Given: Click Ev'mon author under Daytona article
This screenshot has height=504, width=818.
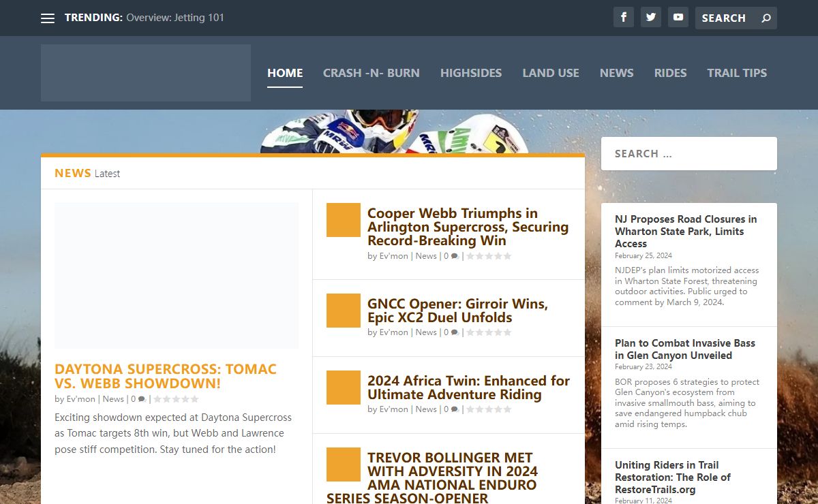Looking at the screenshot, I should click(x=80, y=399).
